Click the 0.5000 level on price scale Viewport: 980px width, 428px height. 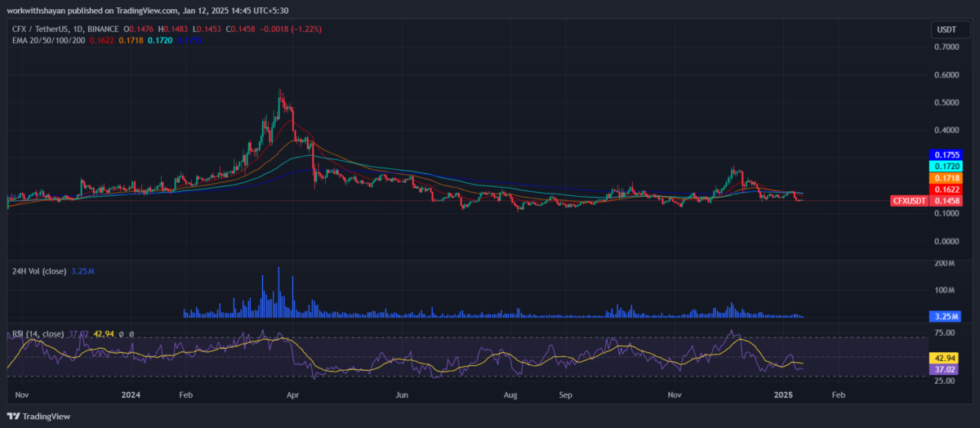947,103
